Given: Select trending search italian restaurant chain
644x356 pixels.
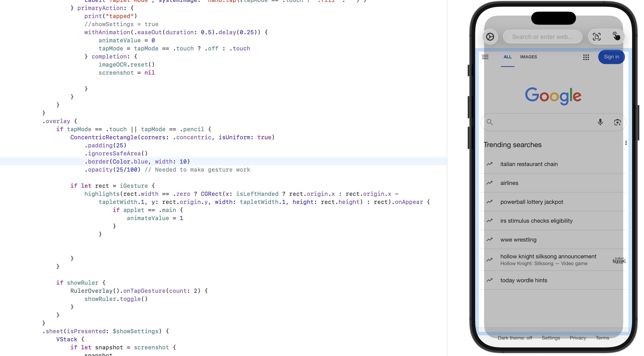Looking at the screenshot, I should [x=553, y=164].
